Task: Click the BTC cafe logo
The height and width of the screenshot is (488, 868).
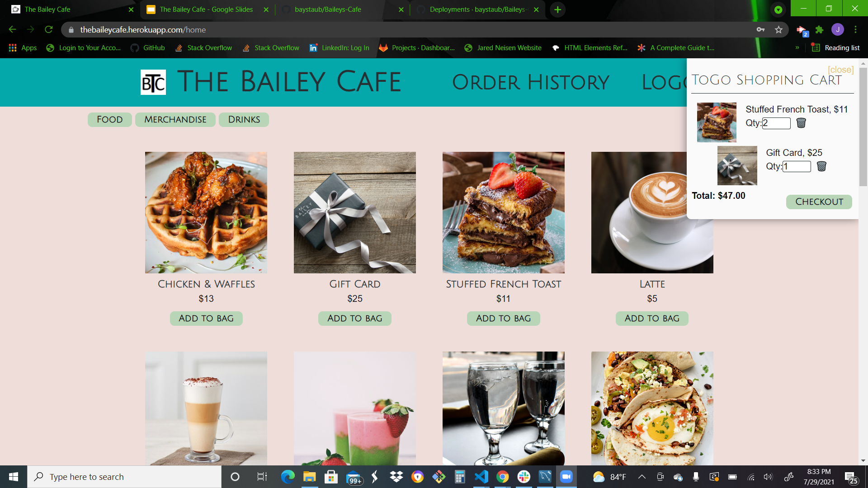Action: [153, 82]
